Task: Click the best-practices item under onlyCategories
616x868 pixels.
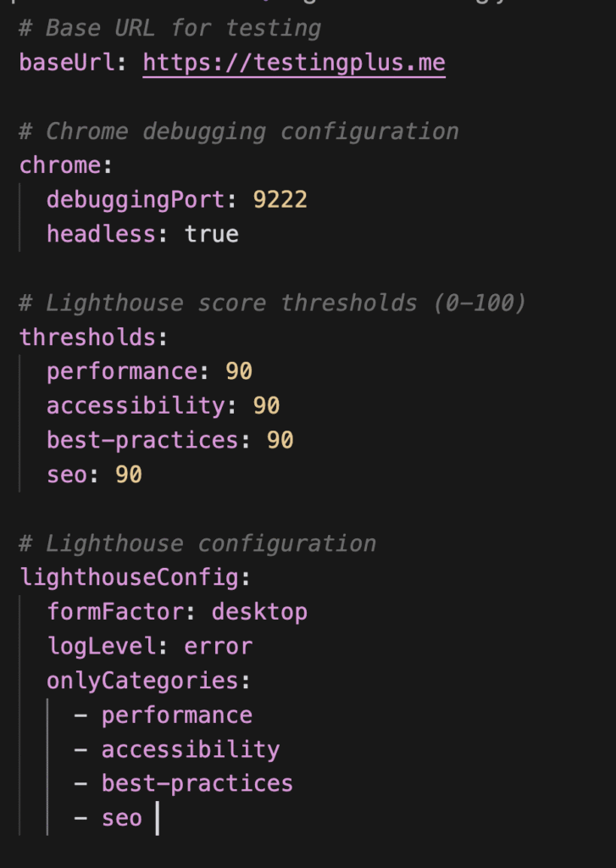Action: tap(197, 783)
